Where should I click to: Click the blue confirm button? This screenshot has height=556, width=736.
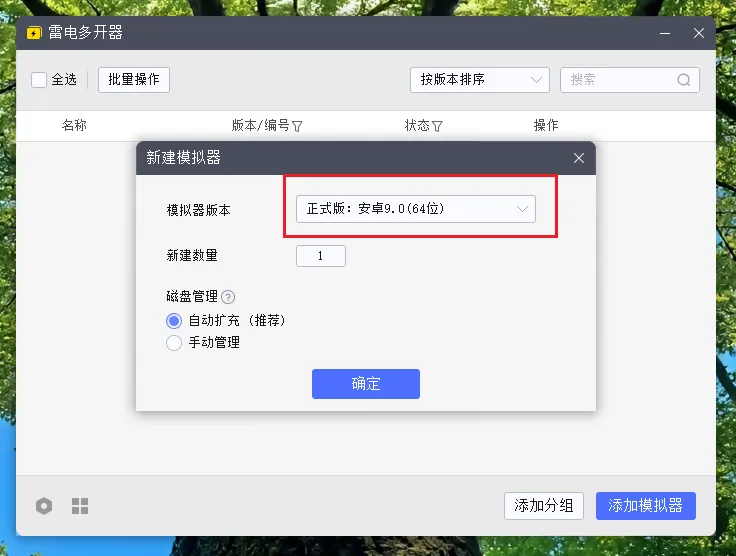coord(366,384)
